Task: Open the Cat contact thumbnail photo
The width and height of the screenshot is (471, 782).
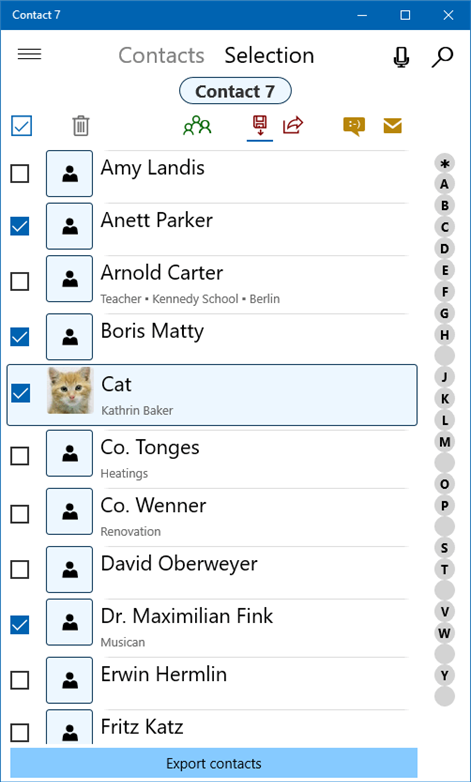Action: tap(70, 391)
